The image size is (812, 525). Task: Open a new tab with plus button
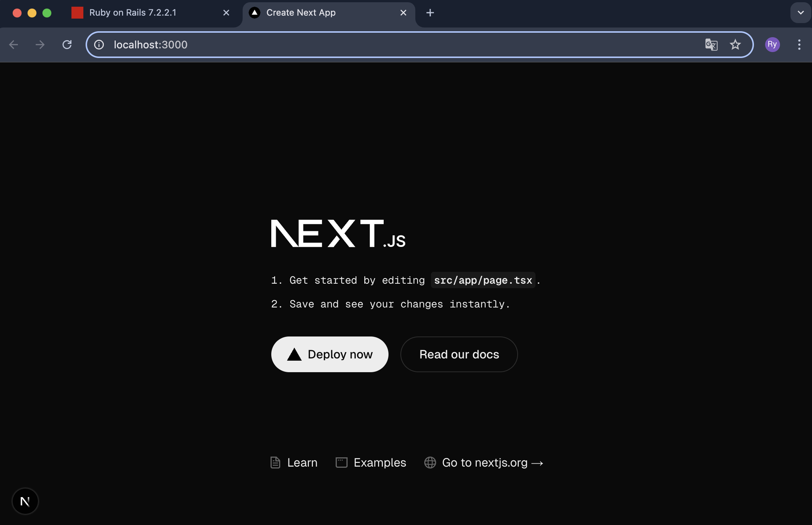point(430,13)
